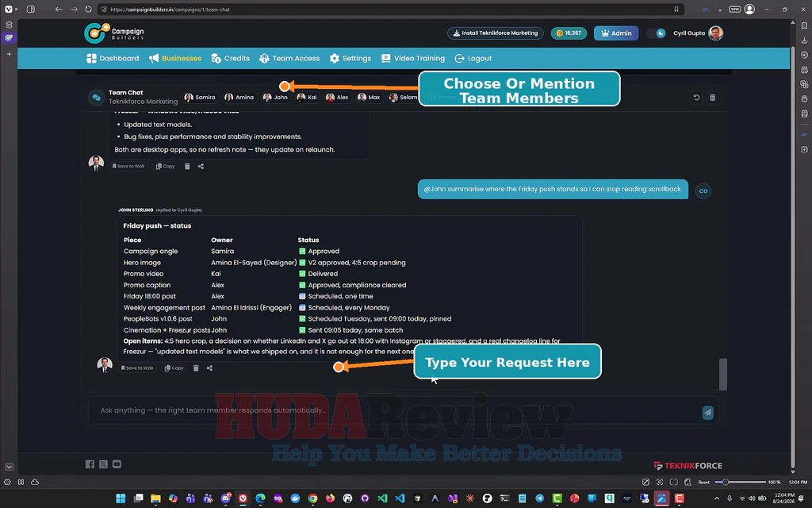The height and width of the screenshot is (508, 812).
Task: Save the desktop apps update message to Wall
Action: [x=128, y=167]
